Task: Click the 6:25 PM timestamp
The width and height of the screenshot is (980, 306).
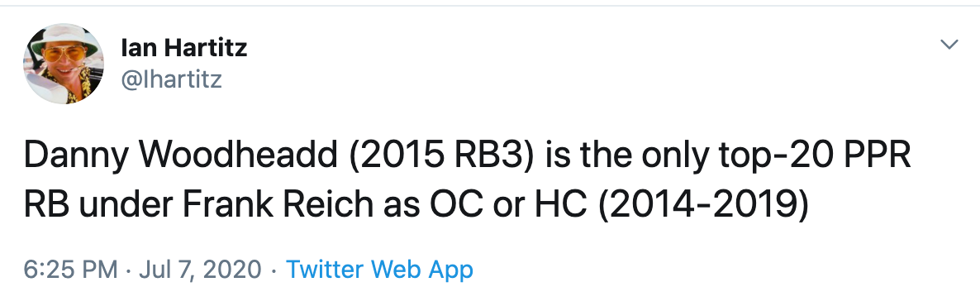Action: tap(70, 270)
